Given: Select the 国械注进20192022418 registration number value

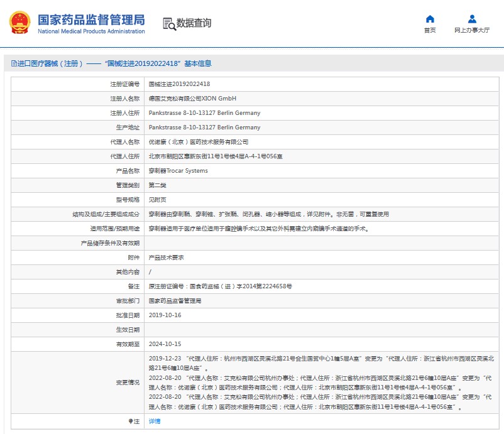Looking at the screenshot, I should point(179,84).
